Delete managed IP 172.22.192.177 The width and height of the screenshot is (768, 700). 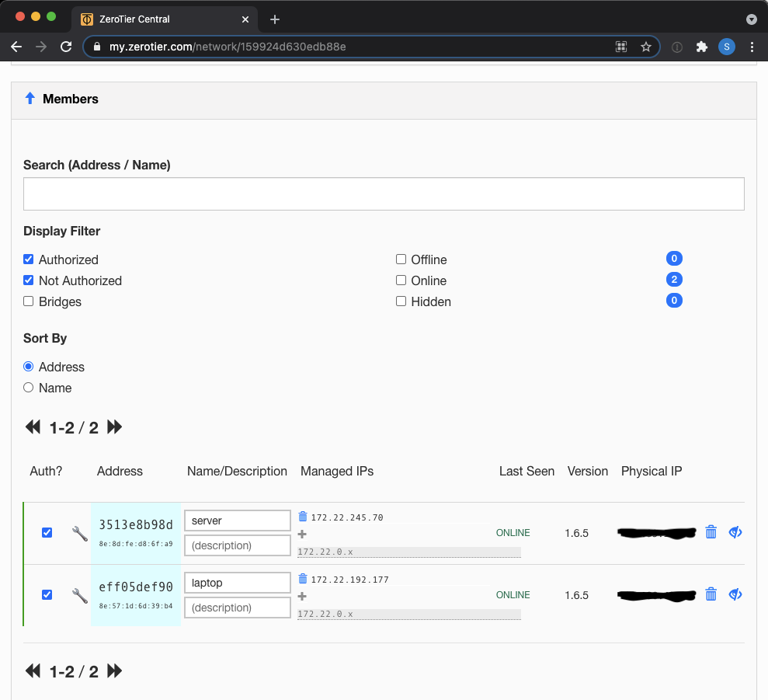tap(303, 579)
